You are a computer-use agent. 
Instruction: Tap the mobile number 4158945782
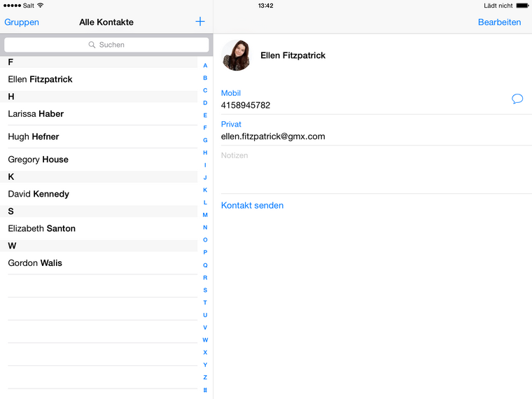(246, 106)
